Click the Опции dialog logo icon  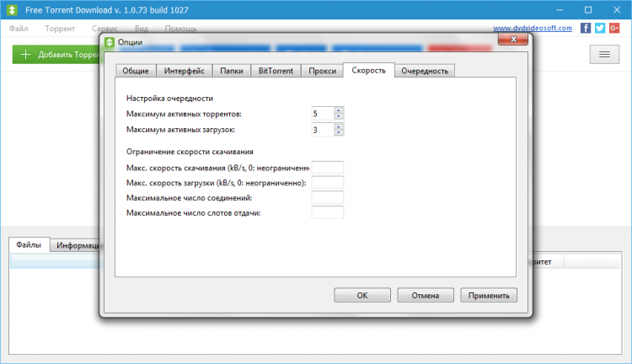110,42
